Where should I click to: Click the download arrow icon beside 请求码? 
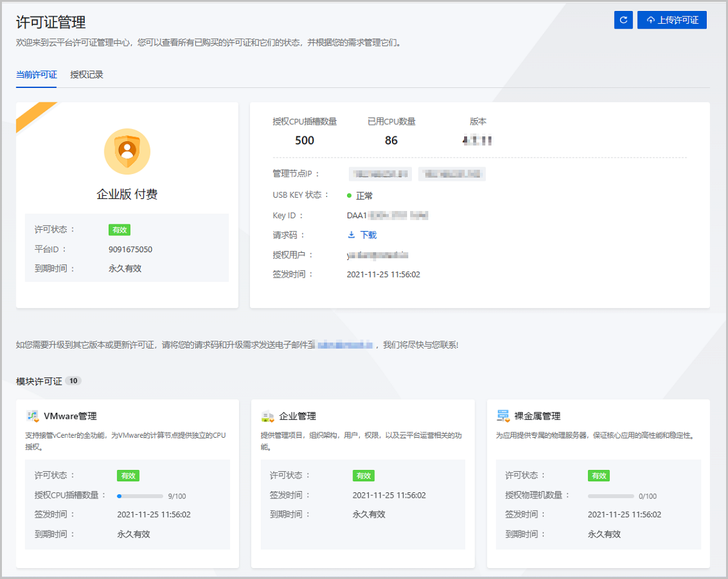tap(351, 235)
